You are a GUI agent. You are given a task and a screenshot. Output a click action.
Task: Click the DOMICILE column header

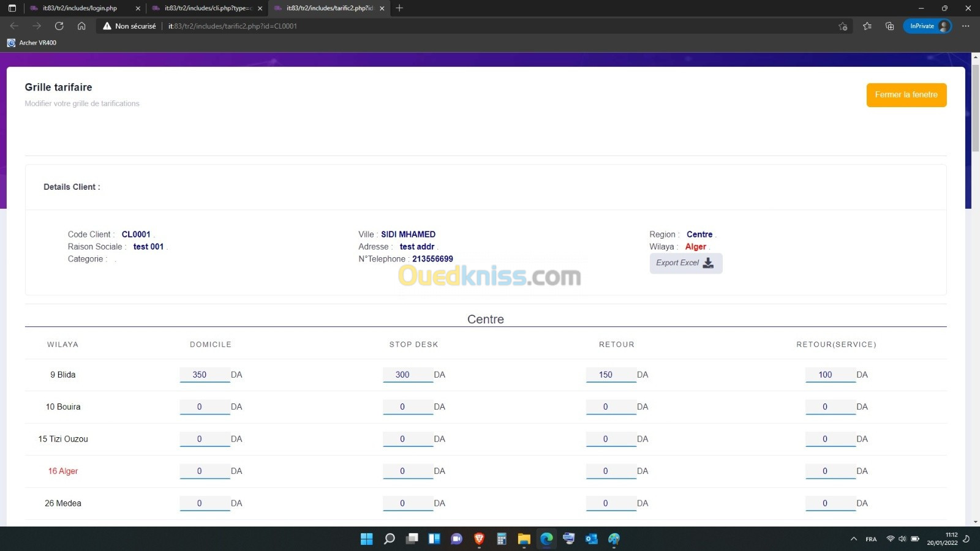pyautogui.click(x=211, y=345)
